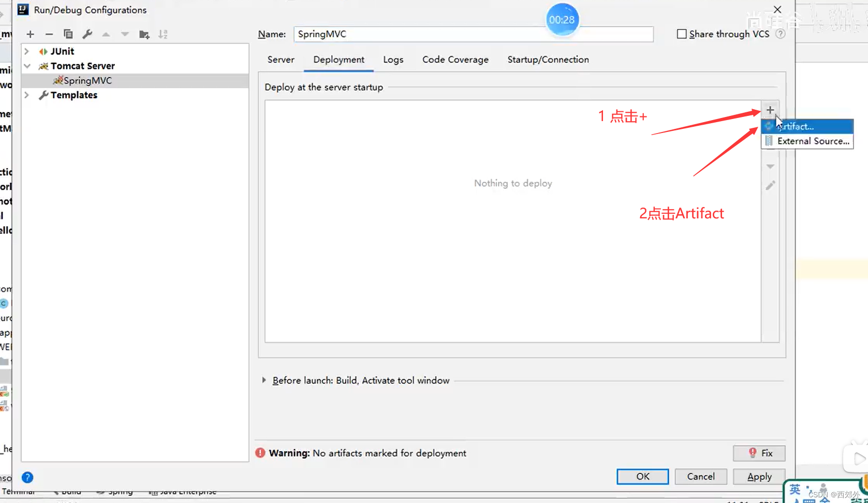The image size is (868, 503).
Task: Choose External Source... from popup menu
Action: click(x=807, y=141)
